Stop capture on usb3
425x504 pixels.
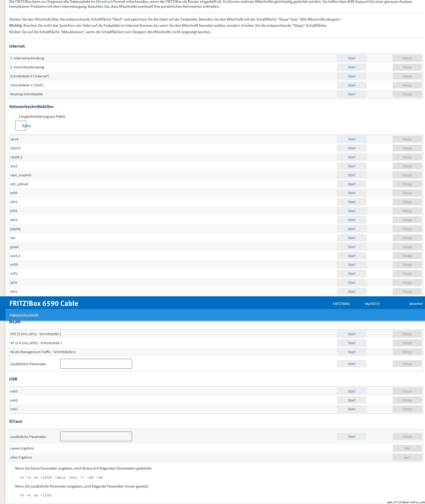coord(407,391)
